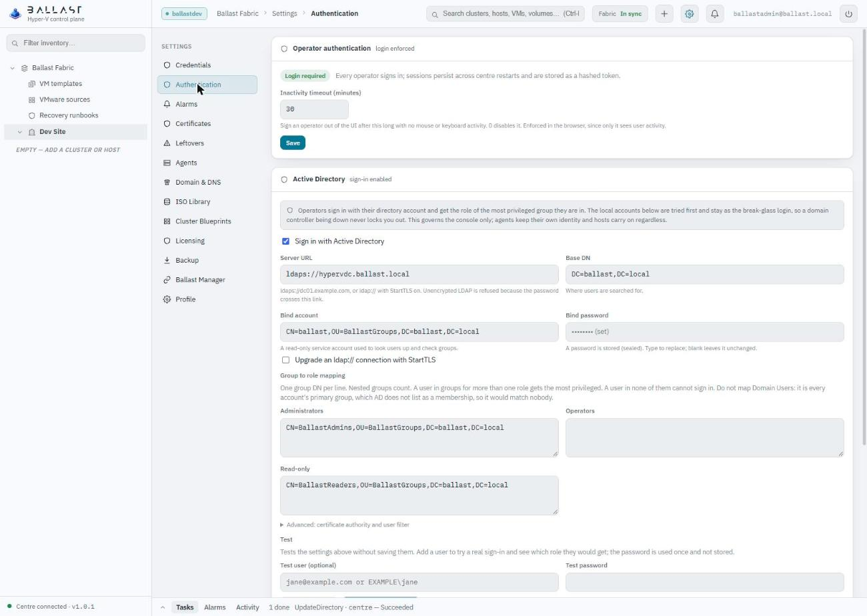Switch to the Tasks tab
Screen dimensions: 867x616
click(185, 607)
